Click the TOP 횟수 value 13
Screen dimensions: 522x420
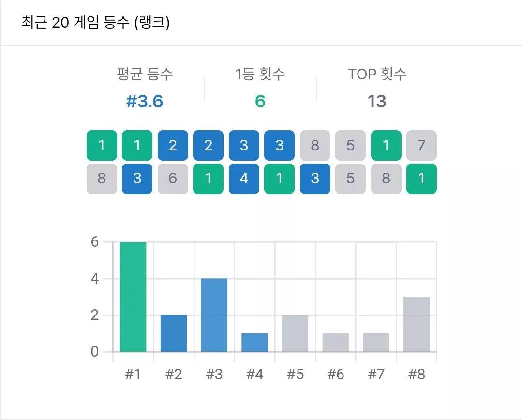[377, 101]
